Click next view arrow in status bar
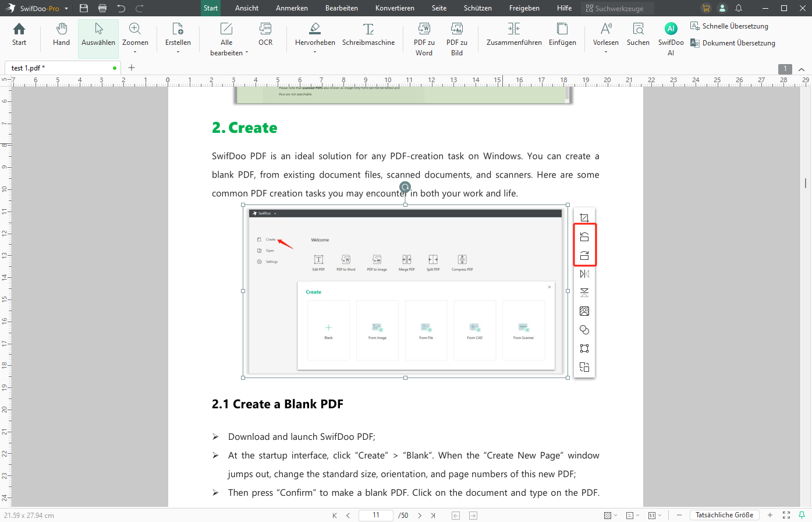Image resolution: width=812 pixels, height=522 pixels. click(x=473, y=516)
